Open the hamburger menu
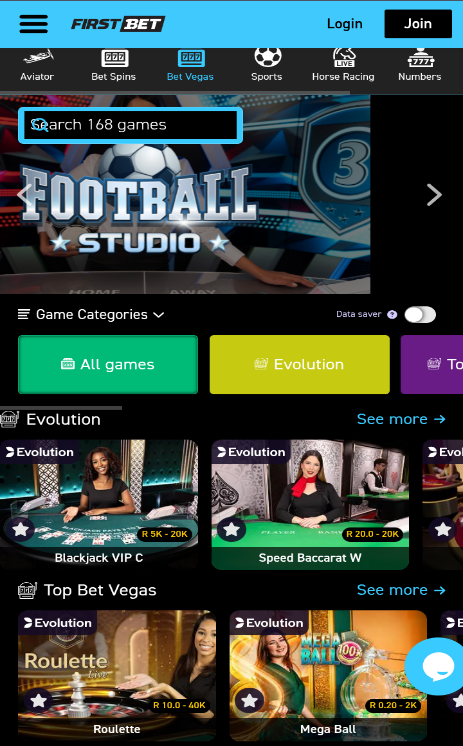This screenshot has height=746, width=463. tap(33, 24)
